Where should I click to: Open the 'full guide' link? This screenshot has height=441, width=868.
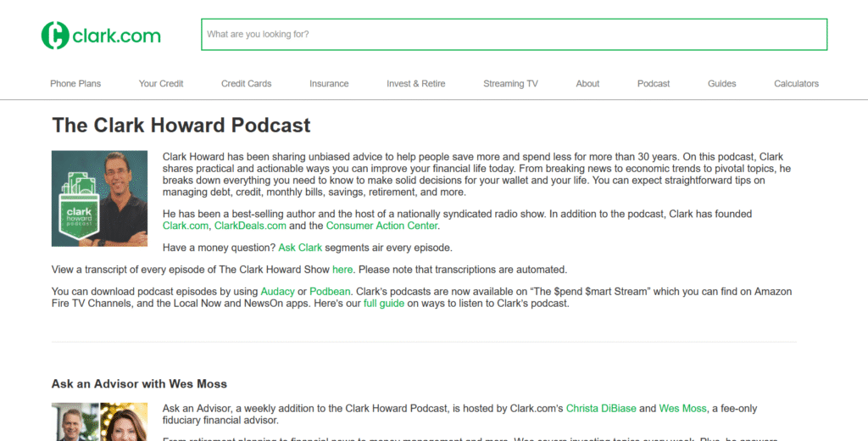click(x=384, y=304)
